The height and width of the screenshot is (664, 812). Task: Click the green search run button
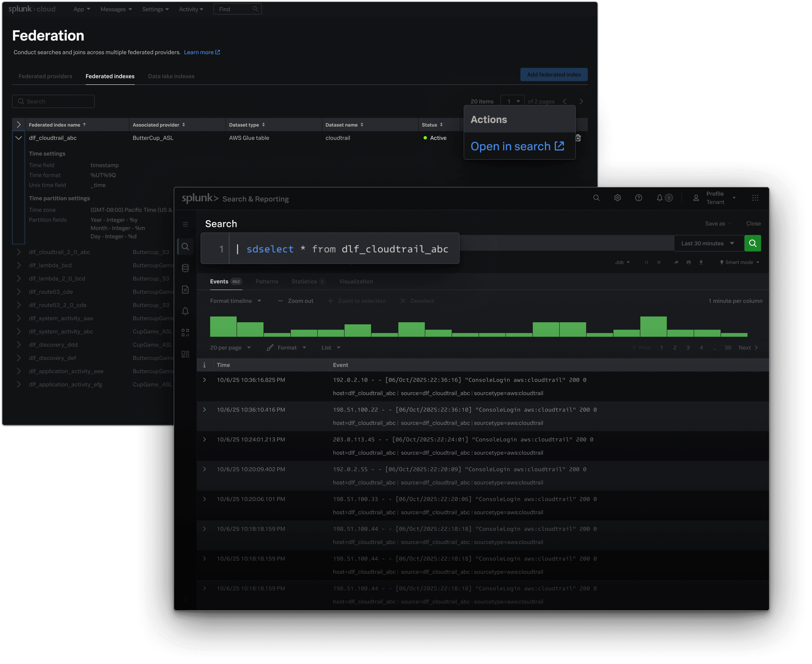click(752, 243)
